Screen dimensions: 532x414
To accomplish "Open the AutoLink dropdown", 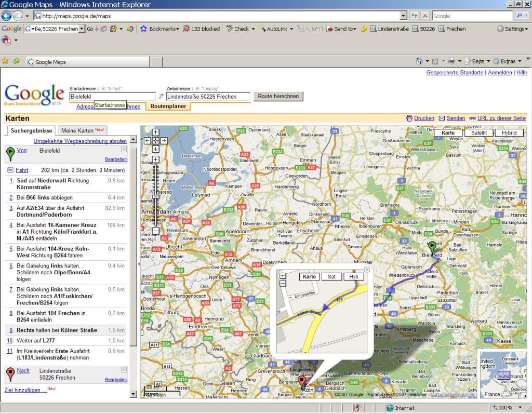I will [291, 29].
